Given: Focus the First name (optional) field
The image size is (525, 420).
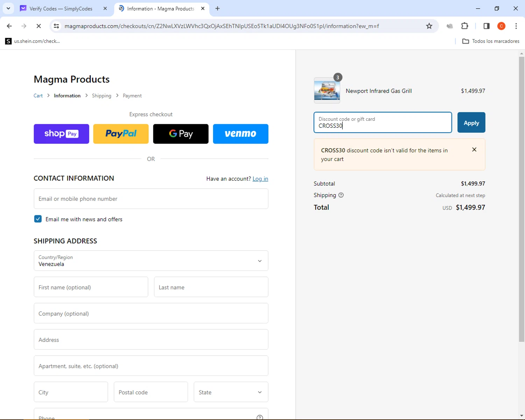Looking at the screenshot, I should point(91,287).
